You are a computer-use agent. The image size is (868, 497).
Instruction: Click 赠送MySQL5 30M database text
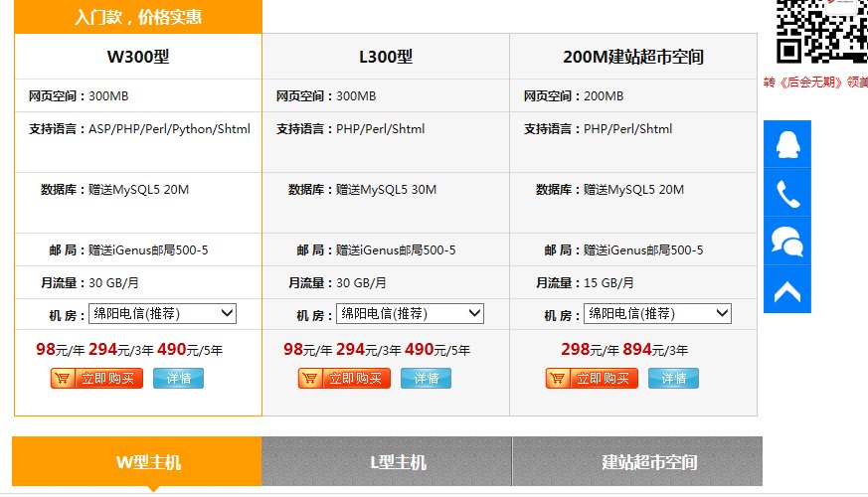(x=386, y=190)
